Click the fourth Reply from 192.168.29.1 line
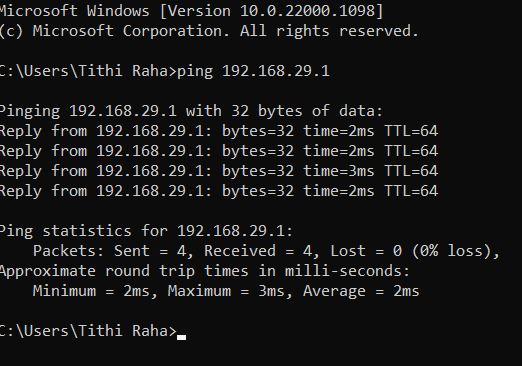The image size is (522, 366). click(x=218, y=191)
